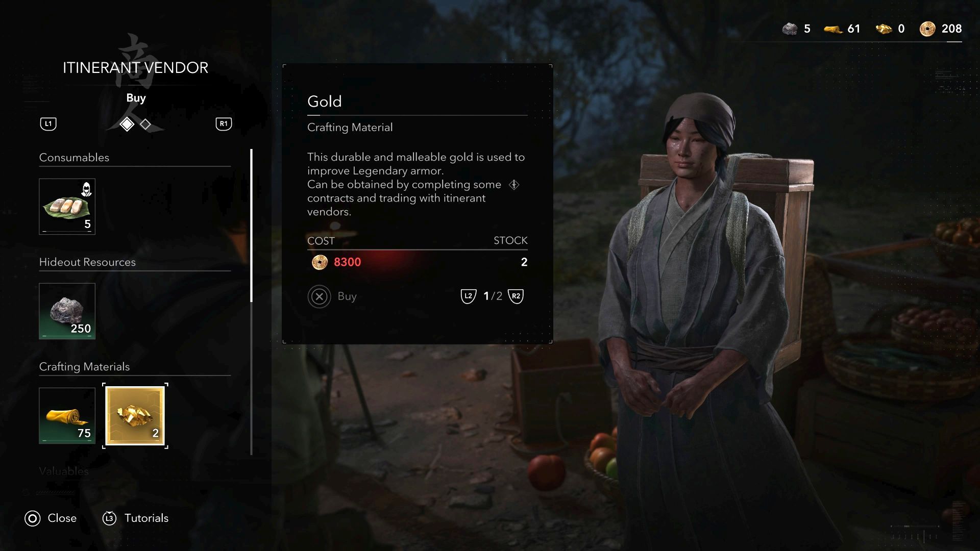Screen dimensions: 980x551
Task: Select the rations consumable item tile
Action: [67, 206]
